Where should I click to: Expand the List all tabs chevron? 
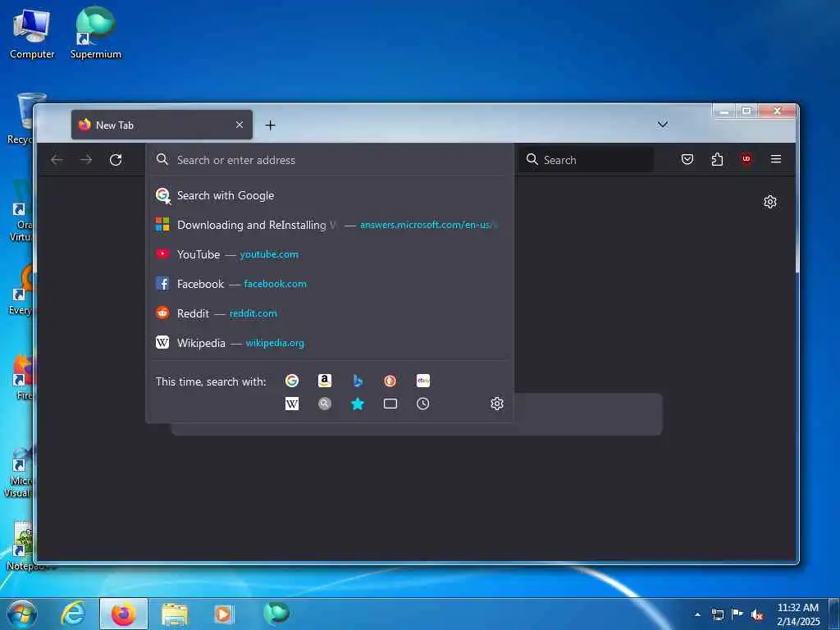pos(663,125)
